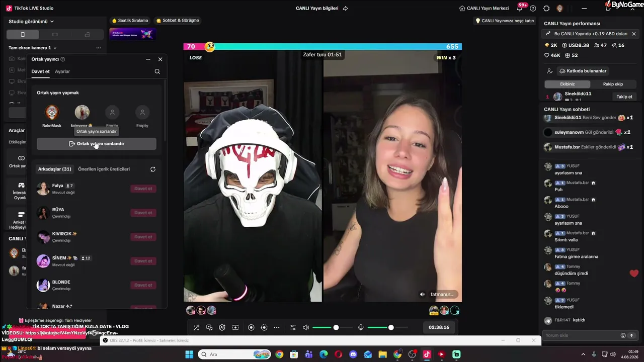
Task: Open Microsoft Edge from the taskbar
Action: point(324,354)
